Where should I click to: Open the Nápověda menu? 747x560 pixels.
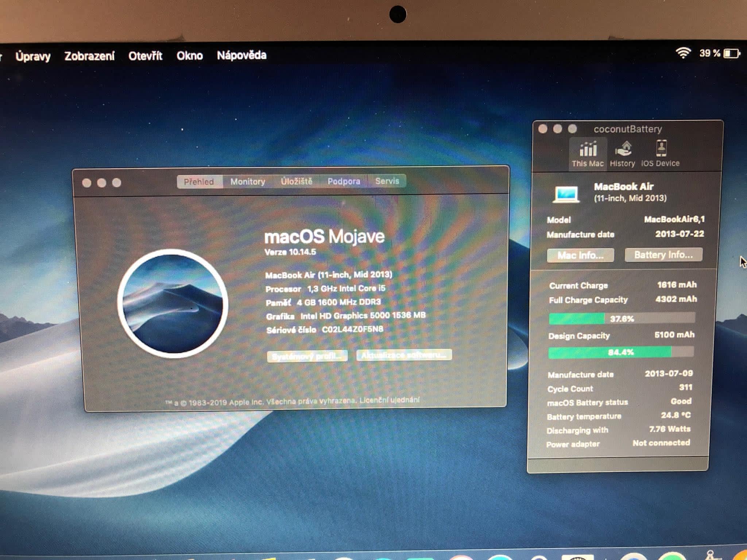[x=241, y=55]
